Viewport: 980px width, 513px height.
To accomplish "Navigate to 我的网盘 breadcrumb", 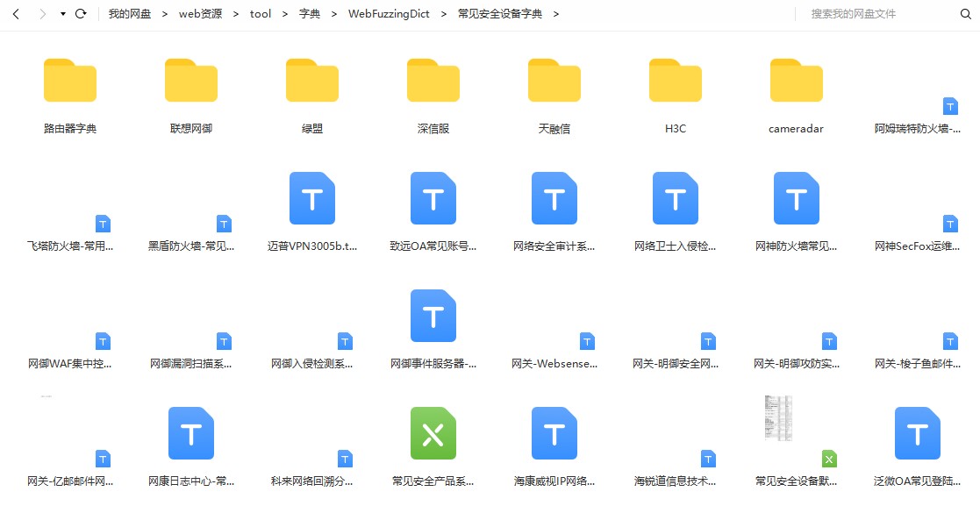I will click(x=129, y=14).
